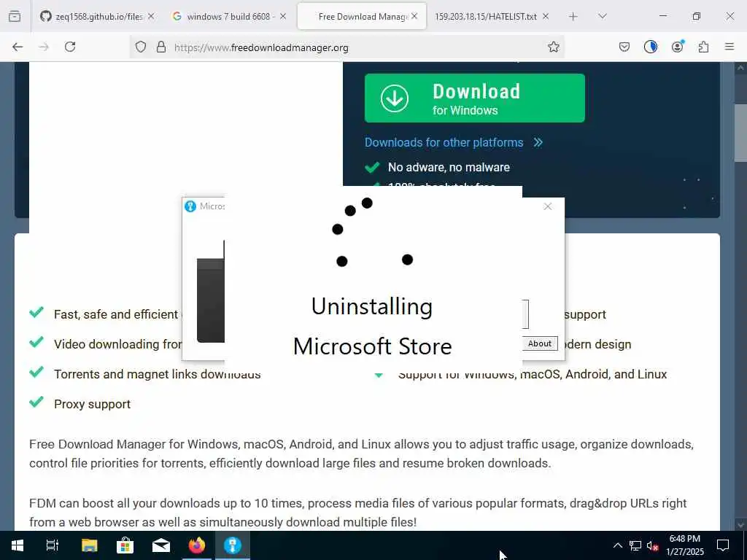Viewport: 747px width, 560px height.
Task: Bookmark this page with star icon
Action: [x=554, y=47]
